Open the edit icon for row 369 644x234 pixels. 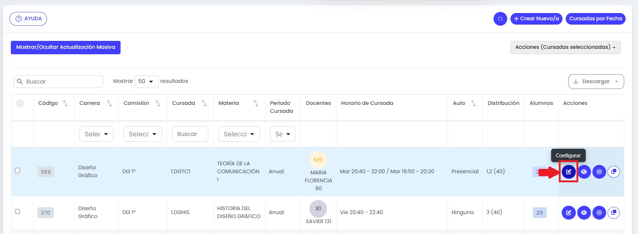[569, 172]
